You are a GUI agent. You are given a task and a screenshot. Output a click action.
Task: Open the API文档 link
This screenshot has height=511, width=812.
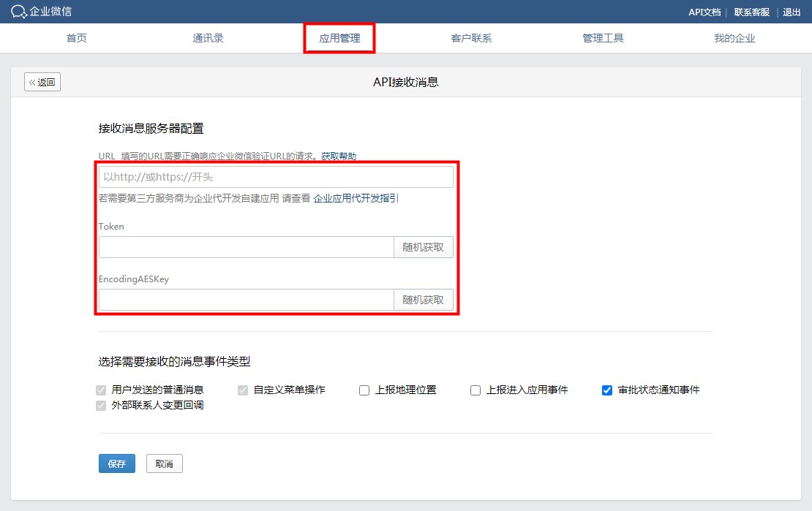[x=704, y=12]
